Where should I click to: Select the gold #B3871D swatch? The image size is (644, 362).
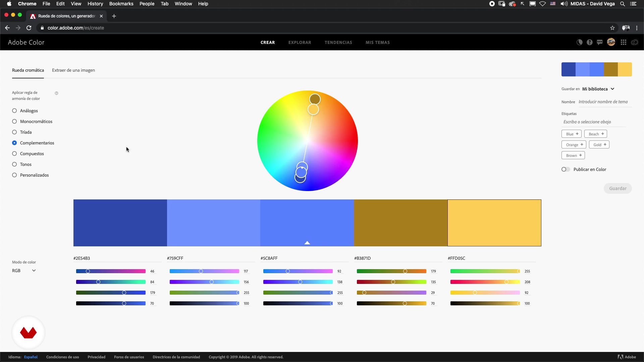(400, 223)
